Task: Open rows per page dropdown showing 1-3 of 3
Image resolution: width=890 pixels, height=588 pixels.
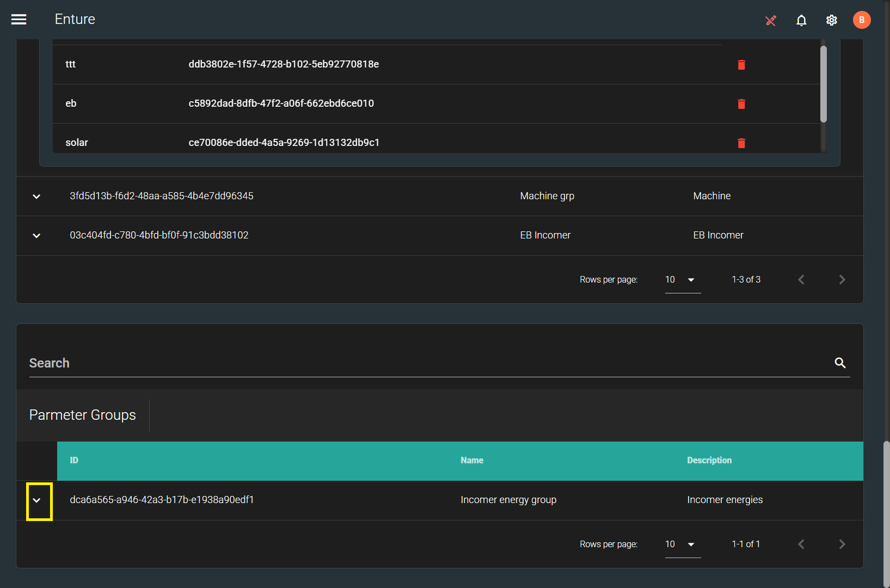Action: [x=683, y=280]
